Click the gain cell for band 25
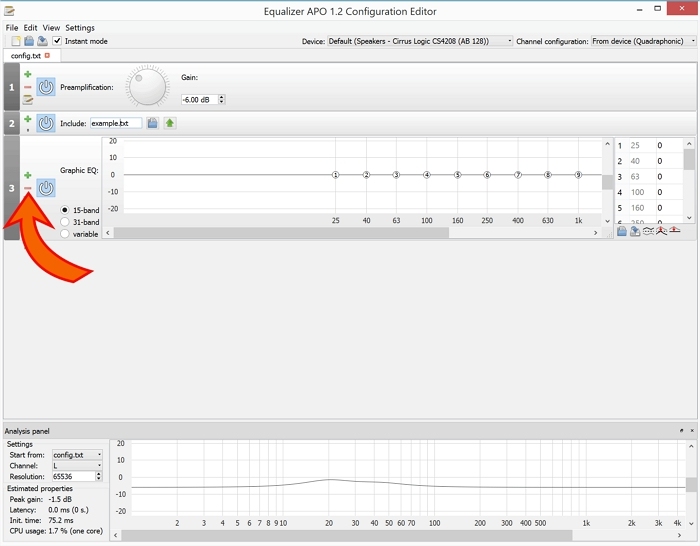700x546 pixels. [669, 146]
